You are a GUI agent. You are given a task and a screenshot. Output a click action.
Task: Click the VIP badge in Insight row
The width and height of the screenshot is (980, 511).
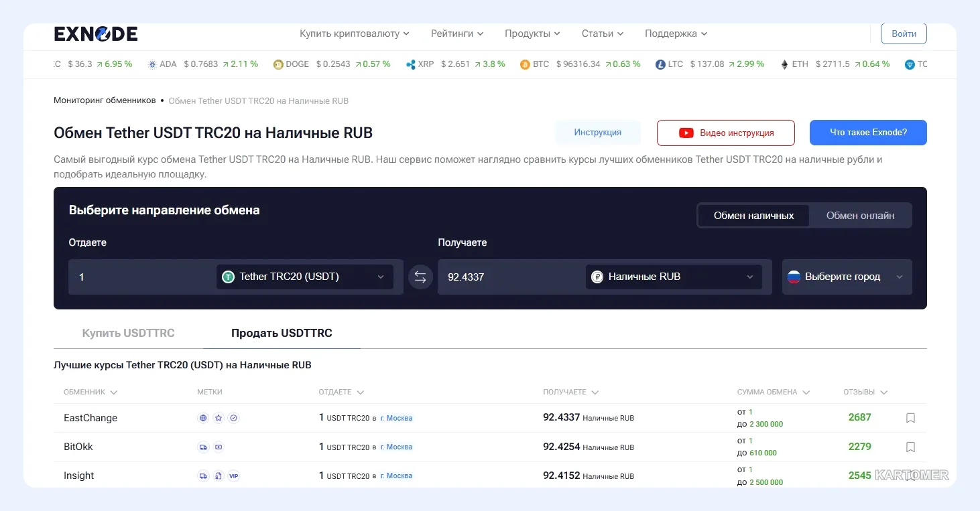point(234,476)
